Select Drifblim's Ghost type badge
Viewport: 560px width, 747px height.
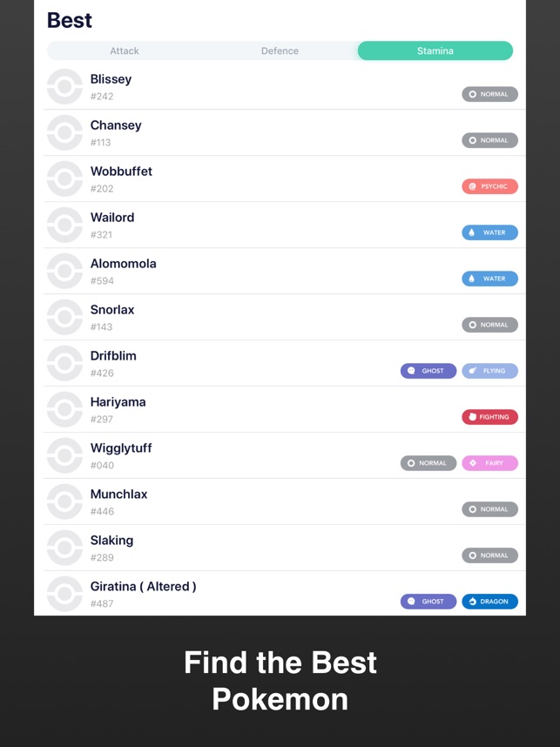pos(428,371)
